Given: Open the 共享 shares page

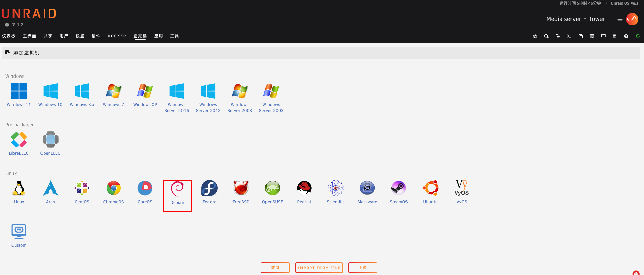Looking at the screenshot, I should pos(48,36).
